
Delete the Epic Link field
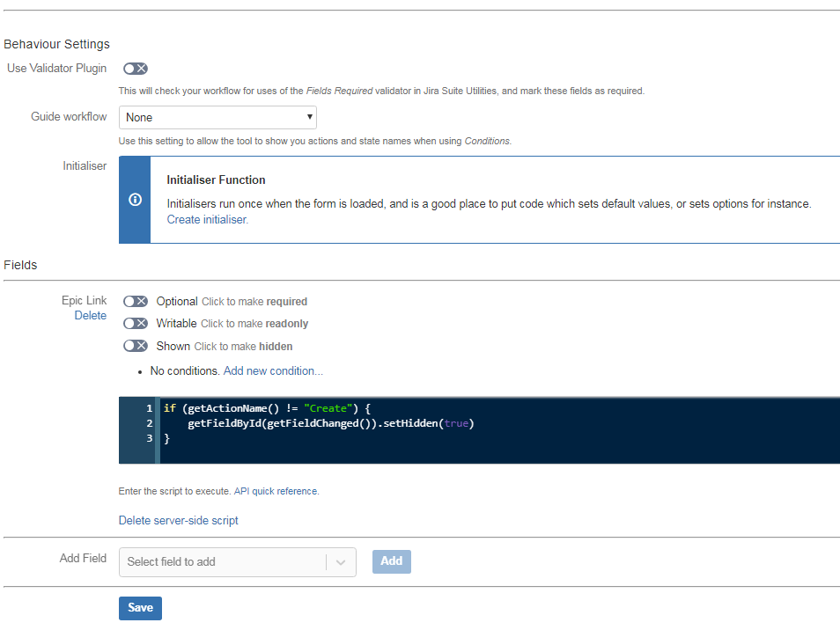pyautogui.click(x=90, y=315)
